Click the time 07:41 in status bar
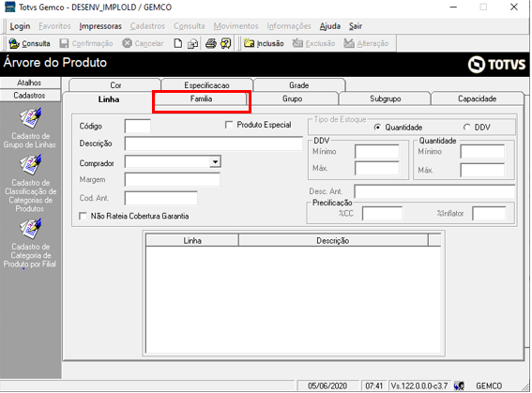This screenshot has height=393, width=532. (373, 385)
